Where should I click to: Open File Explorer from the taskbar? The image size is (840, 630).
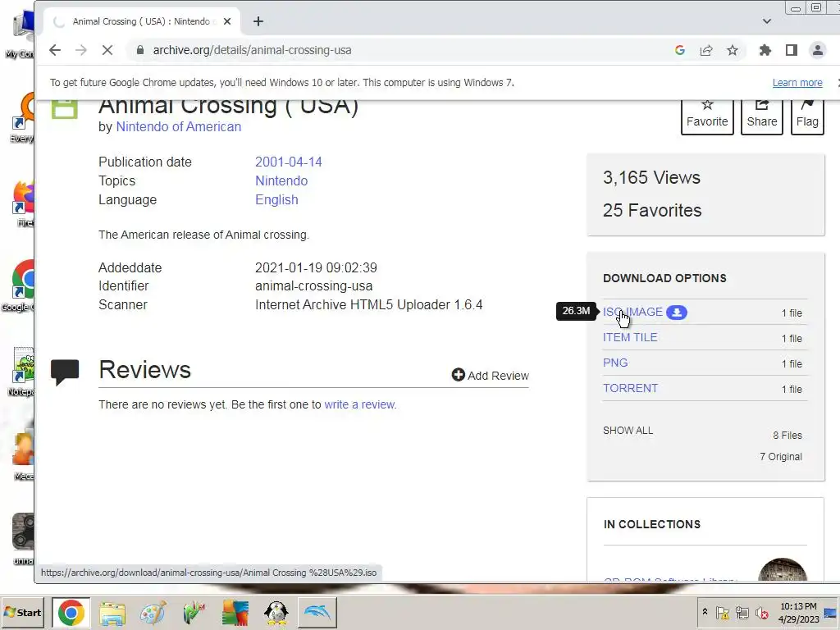click(112, 613)
